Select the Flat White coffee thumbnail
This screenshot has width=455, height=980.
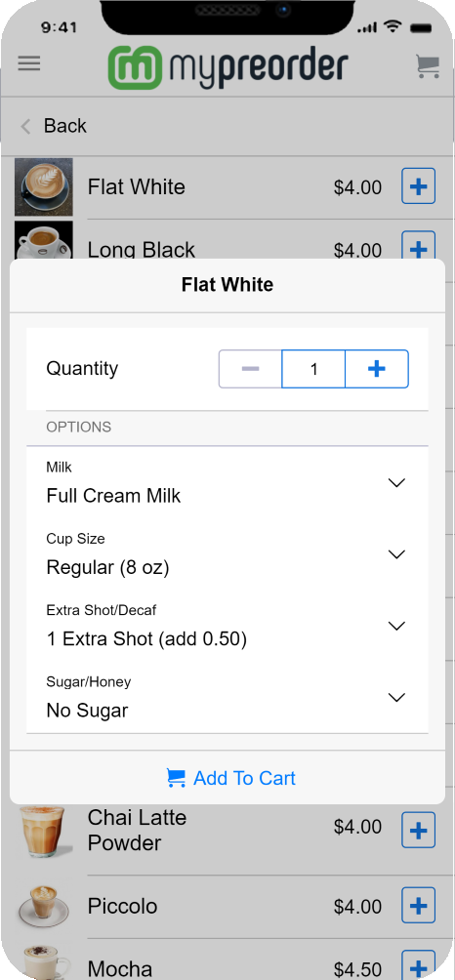click(44, 186)
